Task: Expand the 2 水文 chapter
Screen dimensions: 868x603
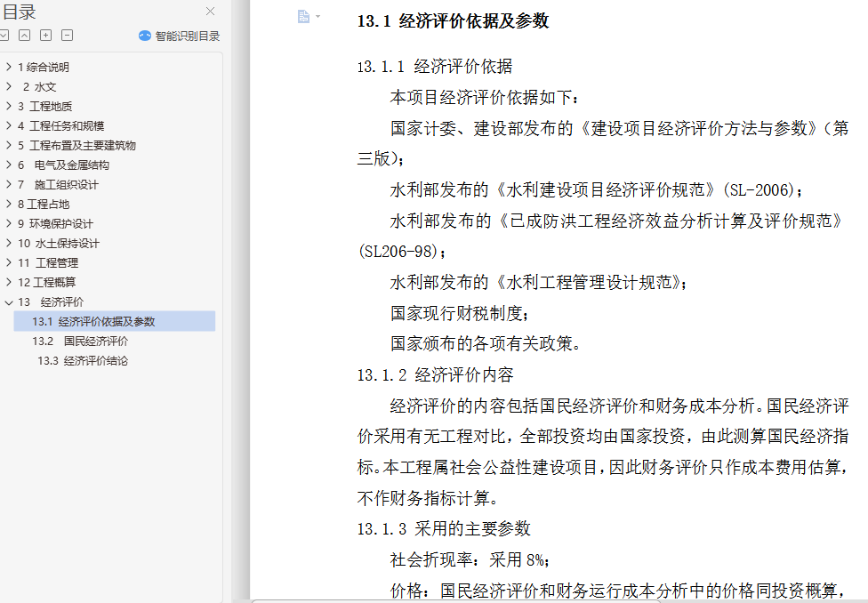Action: [8, 86]
